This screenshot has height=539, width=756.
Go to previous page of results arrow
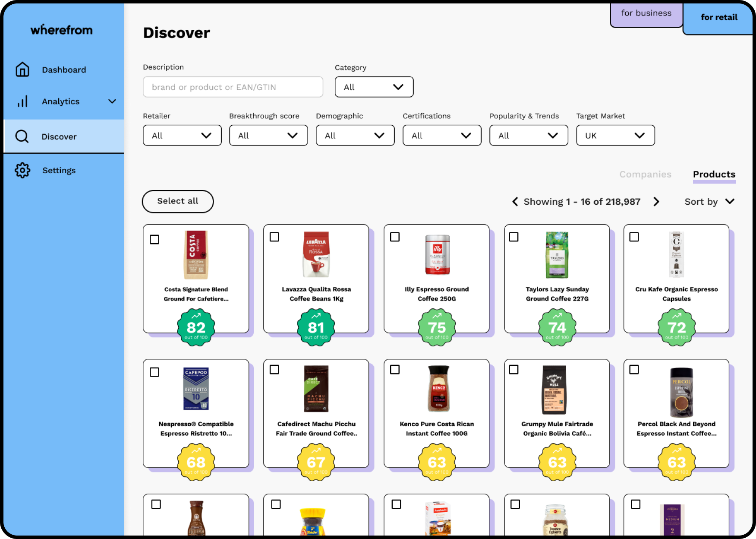pos(515,202)
